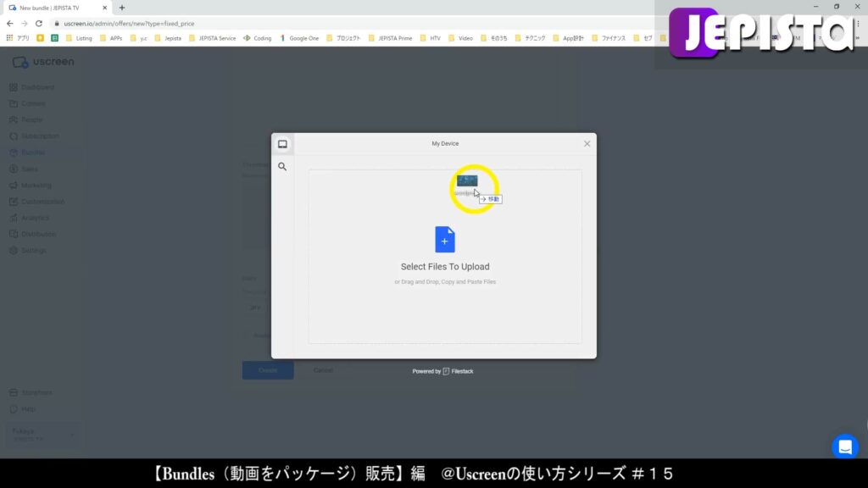The image size is (868, 488).
Task: Click the blue add-file icon
Action: pos(445,240)
